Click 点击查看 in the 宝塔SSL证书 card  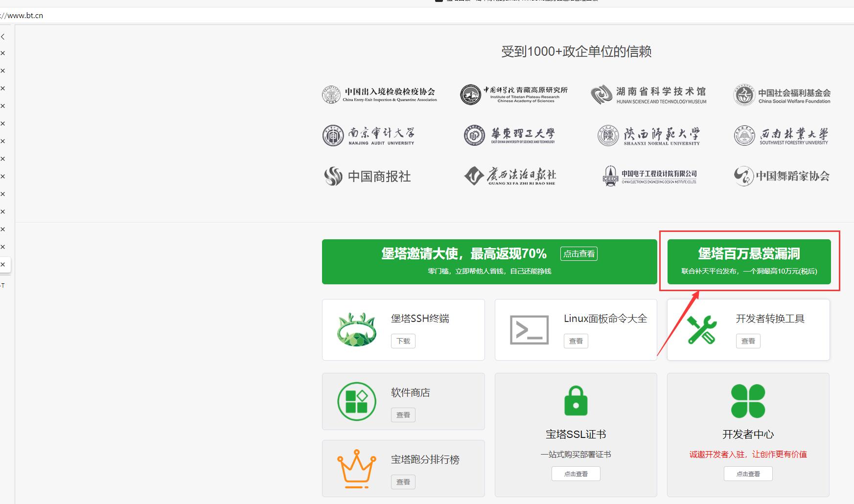[x=576, y=474]
